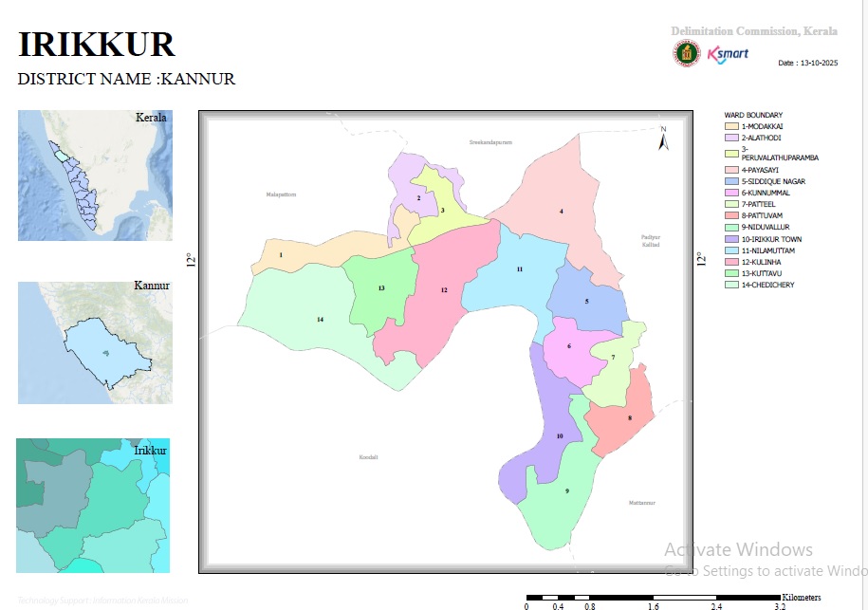Click the Kilometers scale bar
Viewport: 868px width, 610px height.
pyautogui.click(x=654, y=598)
